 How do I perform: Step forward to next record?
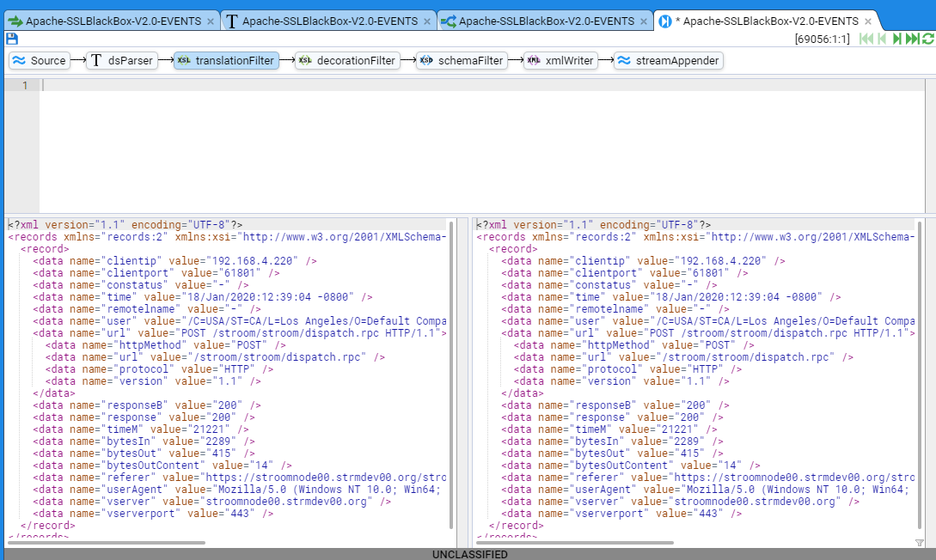(897, 39)
